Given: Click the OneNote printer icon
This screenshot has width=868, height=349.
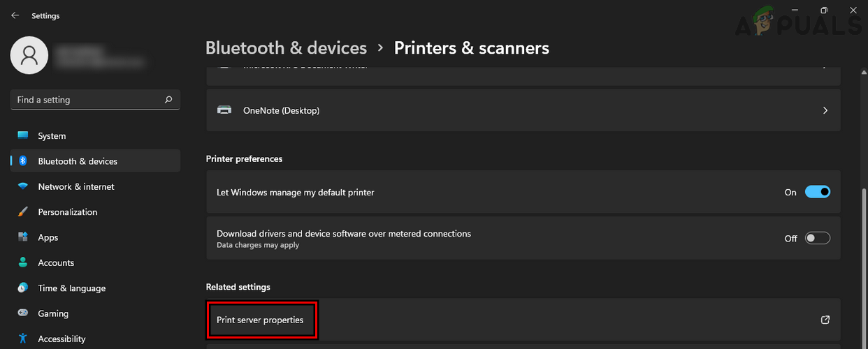Looking at the screenshot, I should coord(224,110).
